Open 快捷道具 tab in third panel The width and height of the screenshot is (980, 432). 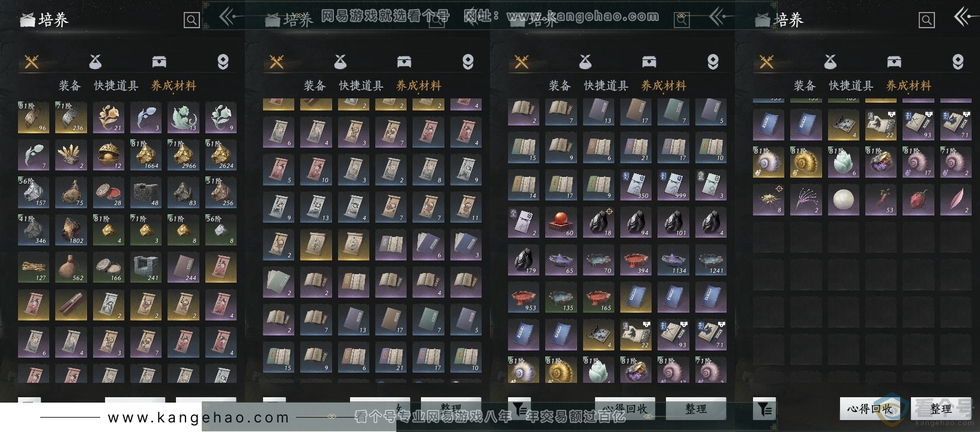pos(606,86)
